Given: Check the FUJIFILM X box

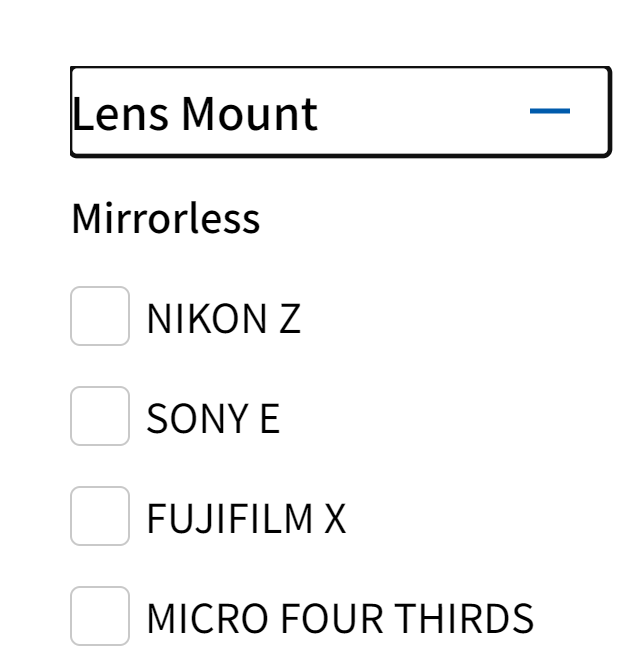Looking at the screenshot, I should point(100,517).
